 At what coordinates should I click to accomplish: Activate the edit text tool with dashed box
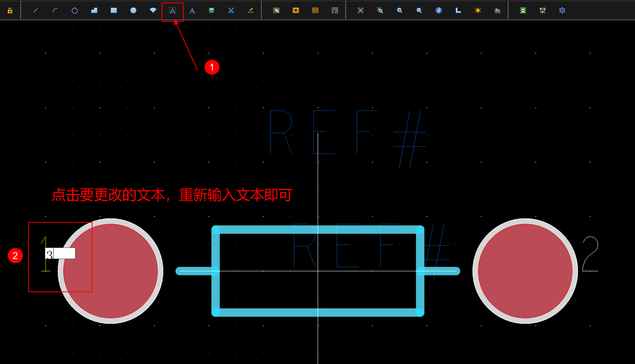click(172, 11)
